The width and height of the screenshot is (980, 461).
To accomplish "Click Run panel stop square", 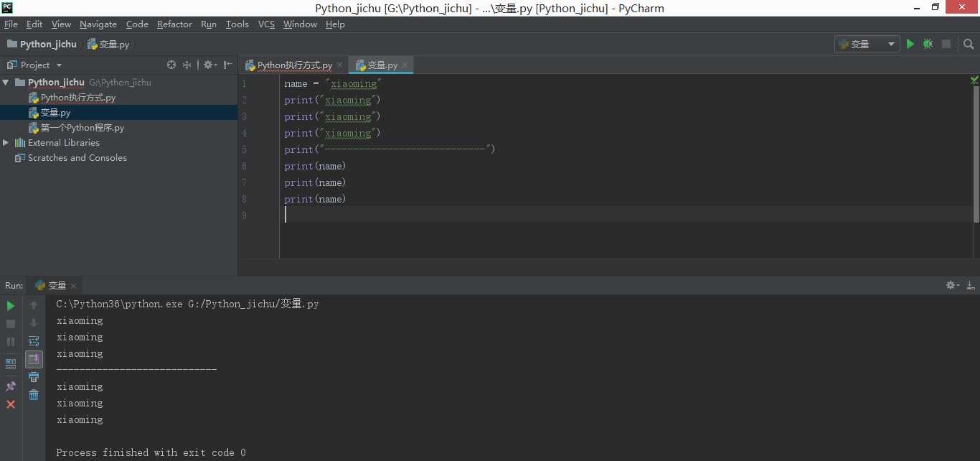I will (x=11, y=324).
